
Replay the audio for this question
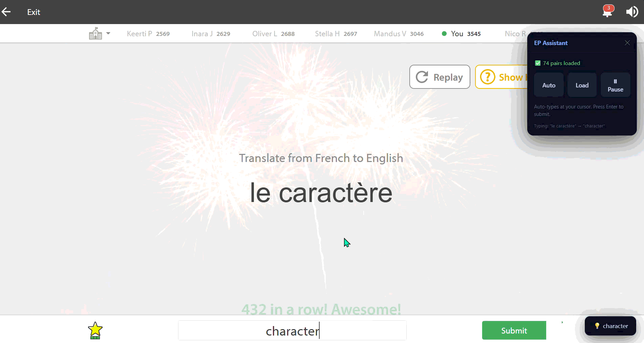coord(439,77)
